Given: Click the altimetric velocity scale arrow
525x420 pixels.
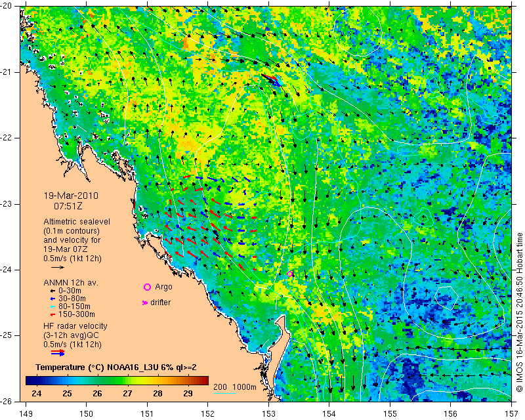Looking at the screenshot, I should click(x=58, y=267).
